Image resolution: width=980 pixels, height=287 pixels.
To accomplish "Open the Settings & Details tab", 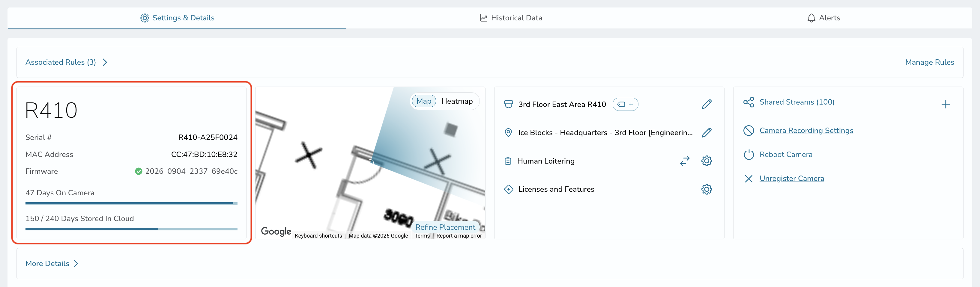I will pyautogui.click(x=177, y=18).
